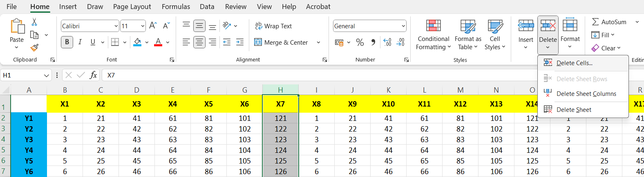Apply the red Font Color A

(158, 42)
